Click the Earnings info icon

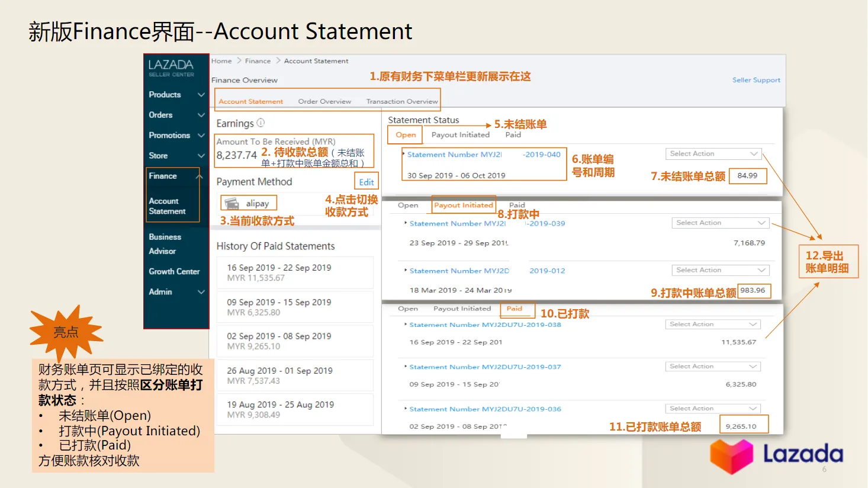261,123
